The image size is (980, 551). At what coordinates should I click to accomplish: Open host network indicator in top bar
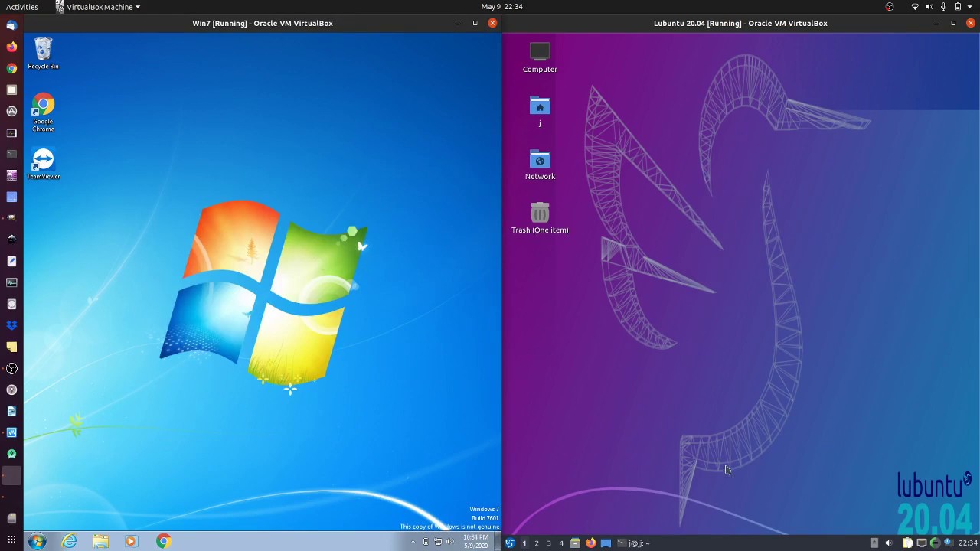[915, 7]
